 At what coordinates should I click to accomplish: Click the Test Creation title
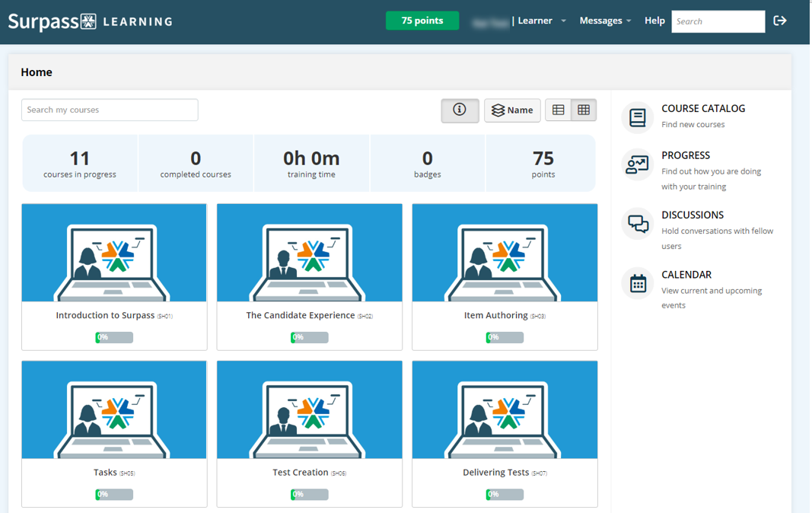pos(301,472)
